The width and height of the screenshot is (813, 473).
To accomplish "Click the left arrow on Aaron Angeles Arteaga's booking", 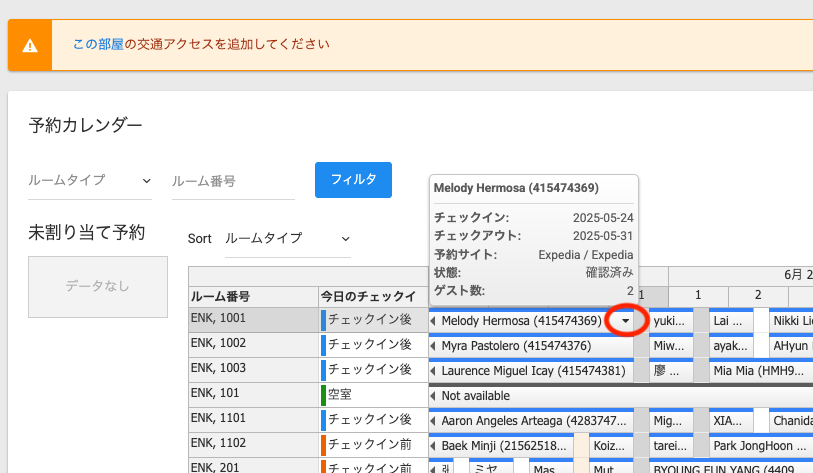I will click(x=433, y=421).
